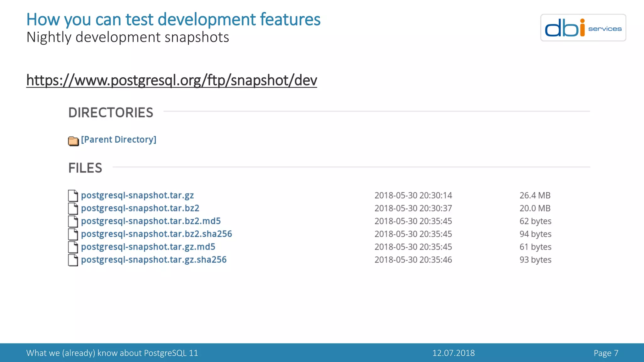This screenshot has height=362, width=644.
Task: Click the dbi services logo
Action: 583,28
